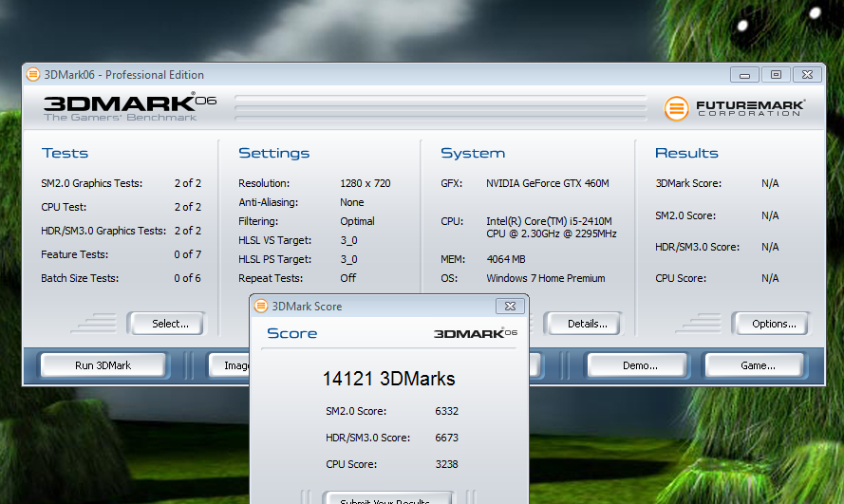The width and height of the screenshot is (844, 504).
Task: Click the 3DMark Score dialog title bar
Action: tap(380, 307)
